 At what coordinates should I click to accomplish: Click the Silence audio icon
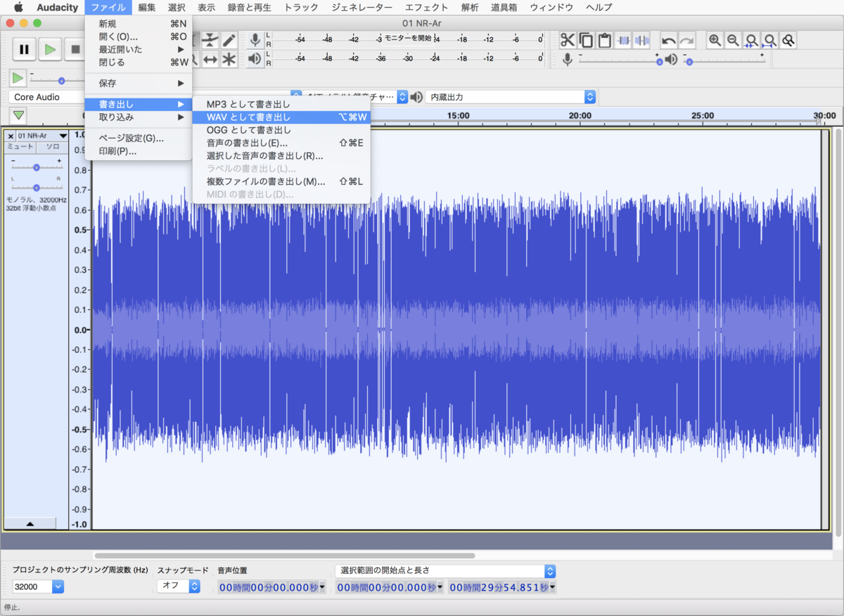(641, 40)
